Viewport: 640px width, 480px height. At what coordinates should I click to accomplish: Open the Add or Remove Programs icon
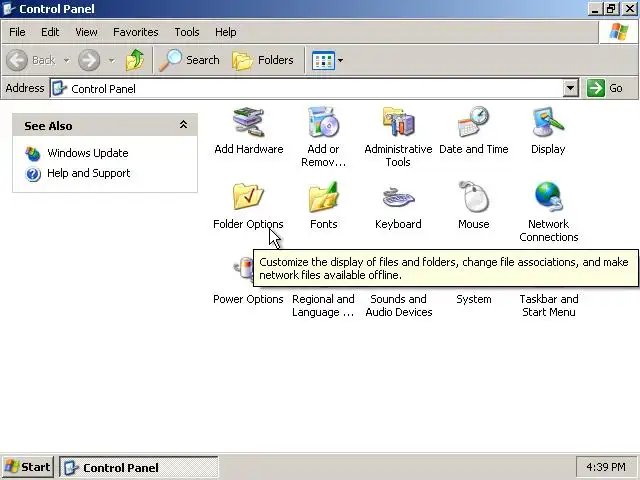pyautogui.click(x=323, y=122)
